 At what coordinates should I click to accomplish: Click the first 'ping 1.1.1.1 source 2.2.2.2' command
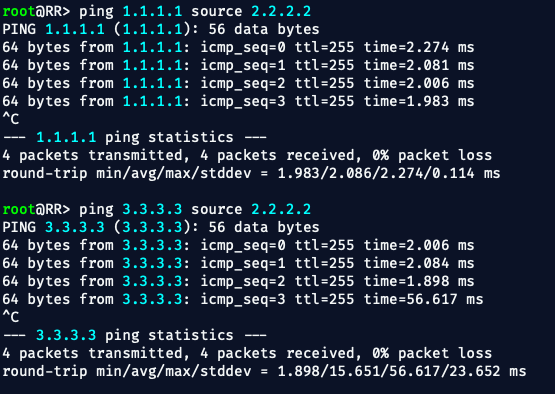click(x=195, y=12)
